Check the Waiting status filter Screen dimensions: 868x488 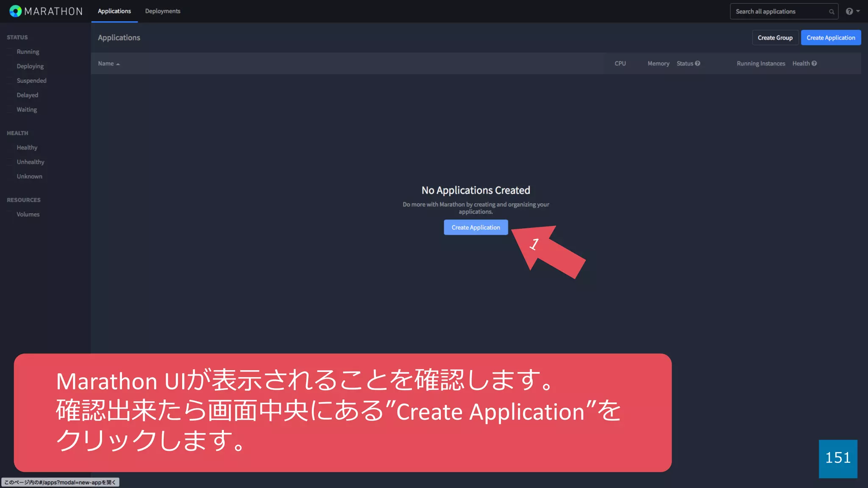point(10,109)
